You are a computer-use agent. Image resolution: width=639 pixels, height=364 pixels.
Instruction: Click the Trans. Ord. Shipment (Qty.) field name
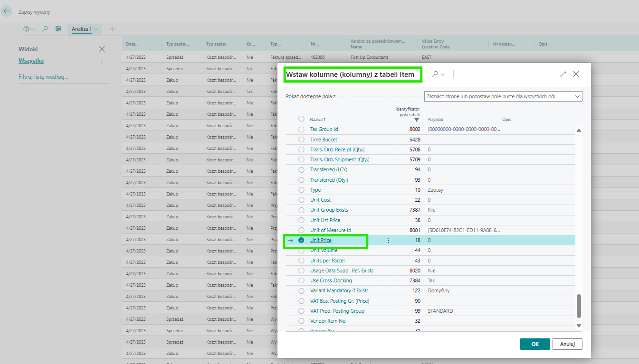tap(340, 159)
